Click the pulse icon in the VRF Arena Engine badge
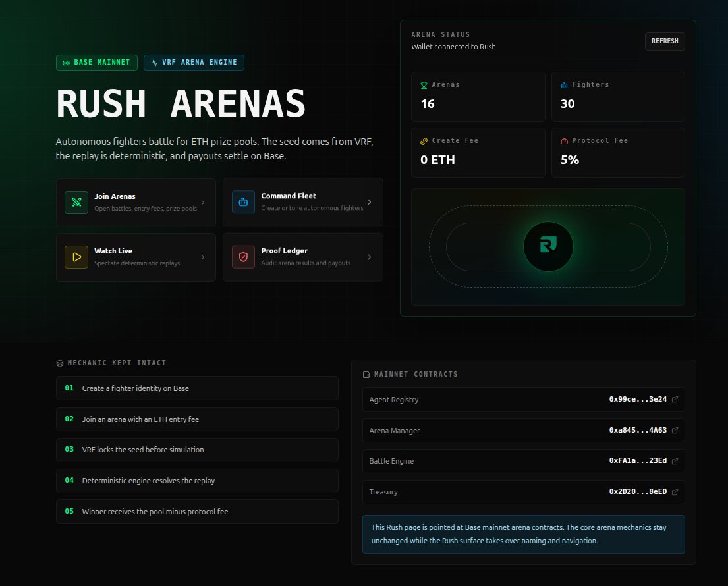 point(155,63)
